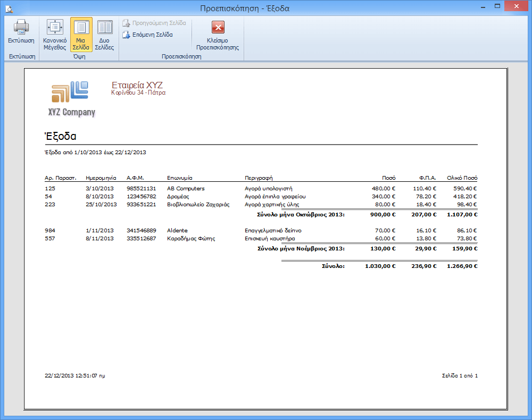Click the Σελίδα 1 από 1 footer
532x420 pixels.
(460, 376)
